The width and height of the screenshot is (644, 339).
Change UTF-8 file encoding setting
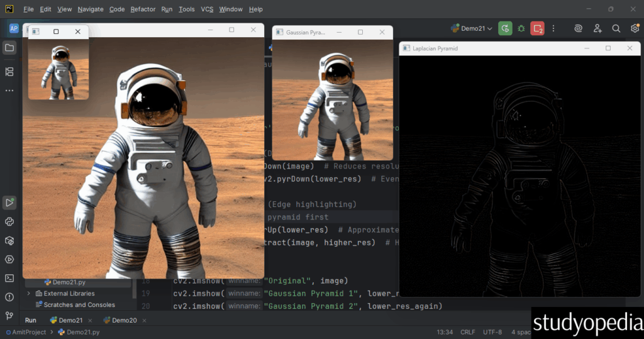pos(492,332)
